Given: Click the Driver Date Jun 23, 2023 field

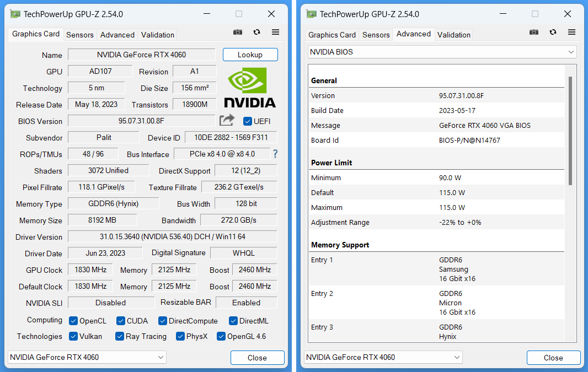Looking at the screenshot, I should (x=105, y=254).
